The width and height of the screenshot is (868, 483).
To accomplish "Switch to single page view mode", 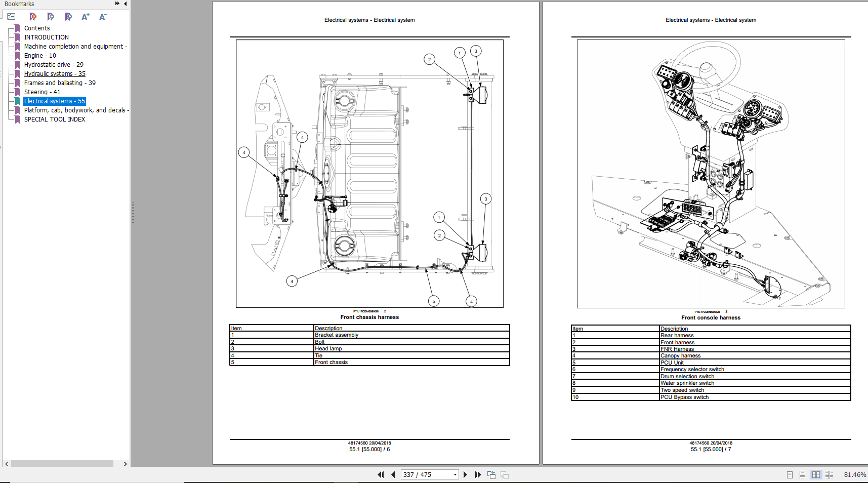I will pos(789,474).
